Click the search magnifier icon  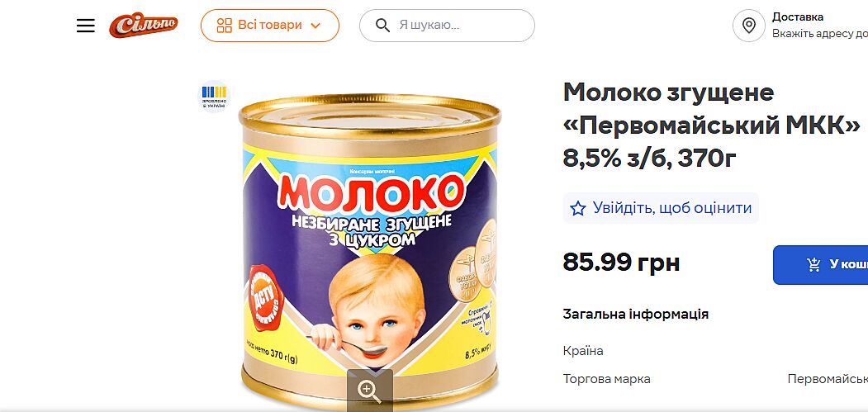(382, 26)
